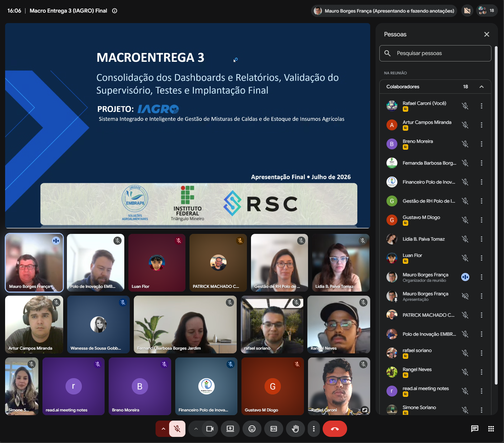Toggle the camera on or off
The width and height of the screenshot is (504, 443).
(210, 429)
